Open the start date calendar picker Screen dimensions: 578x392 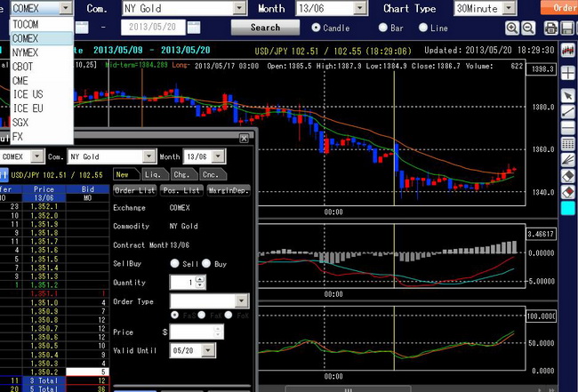(x=82, y=28)
